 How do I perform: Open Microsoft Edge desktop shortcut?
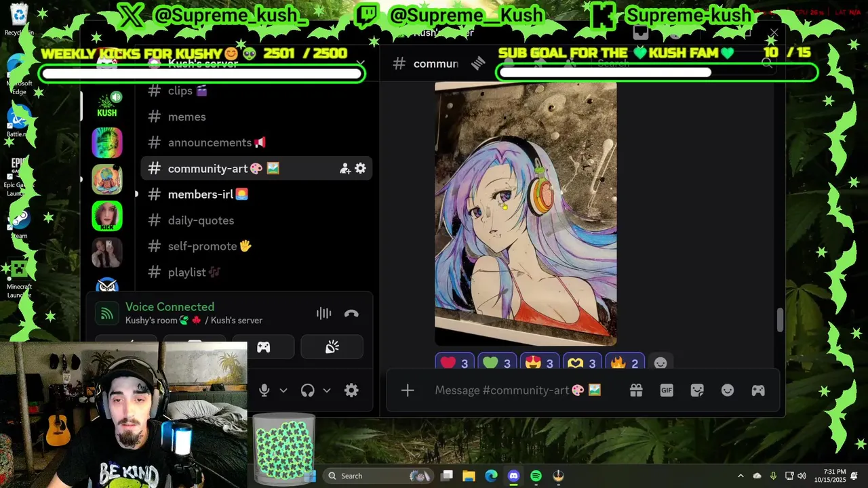(x=19, y=75)
